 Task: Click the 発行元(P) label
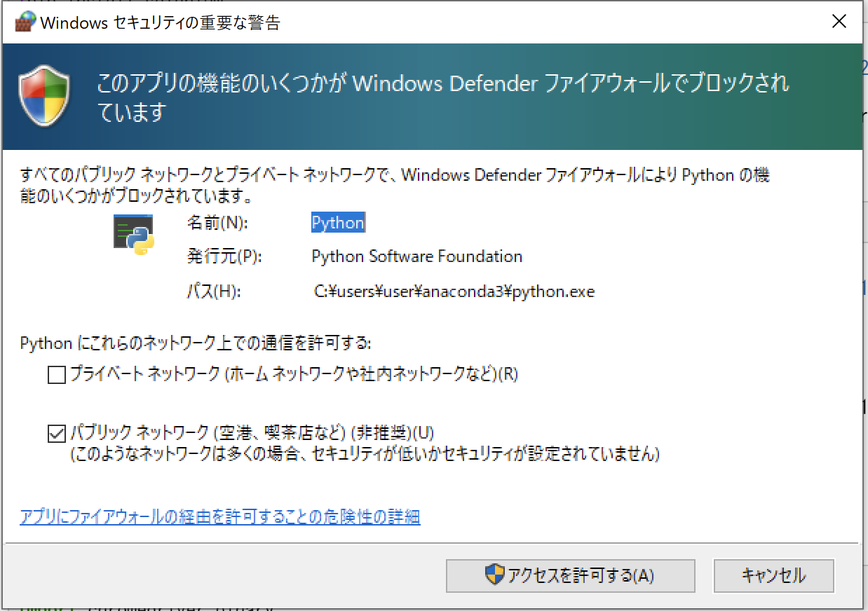[224, 256]
